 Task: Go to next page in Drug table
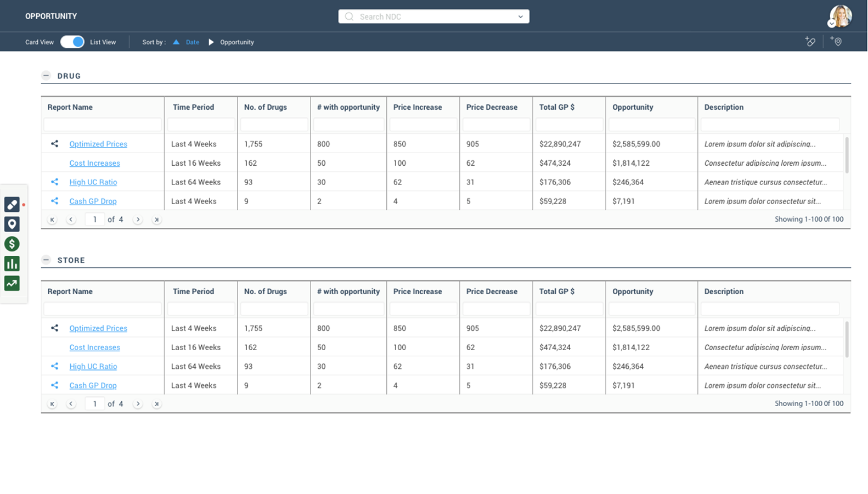(x=138, y=220)
